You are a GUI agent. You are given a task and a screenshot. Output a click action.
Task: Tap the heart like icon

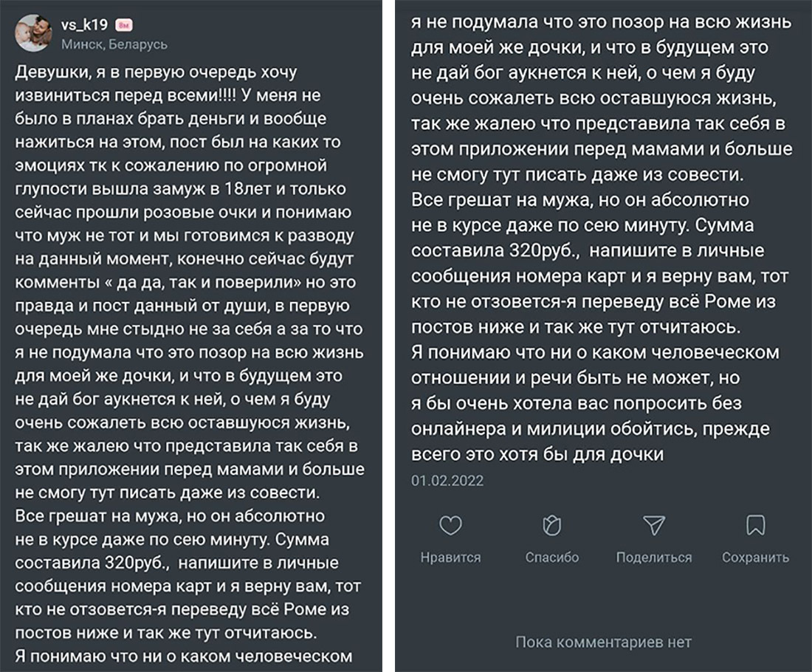(x=450, y=525)
